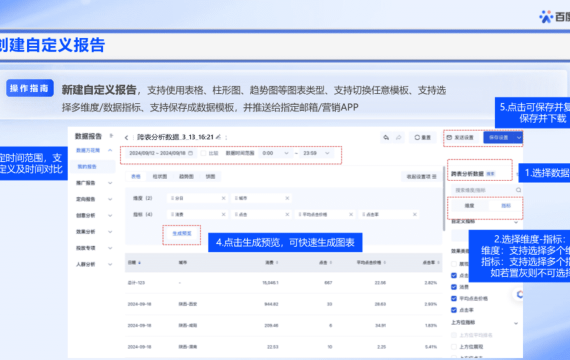The width and height of the screenshot is (570, 360).
Task: Expand the 定向报告 sidebar section
Action: [110, 199]
